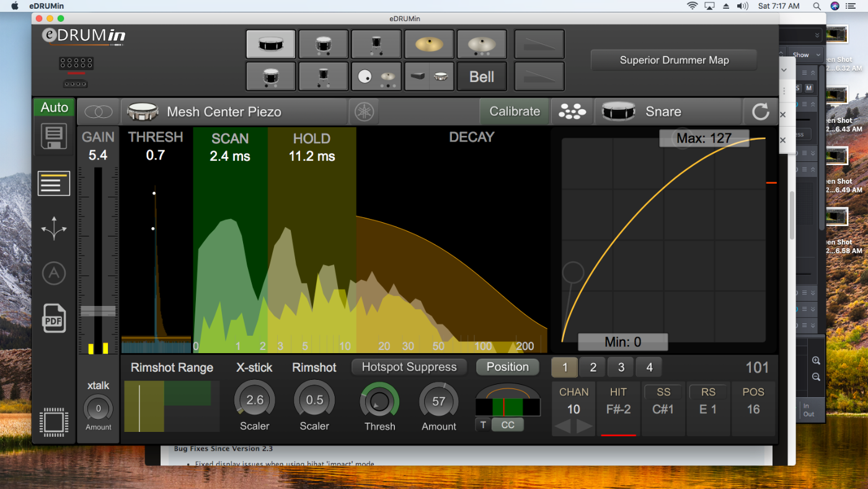Viewport: 868px width, 489px height.
Task: Click the Rimshot Scaler knob
Action: (314, 400)
